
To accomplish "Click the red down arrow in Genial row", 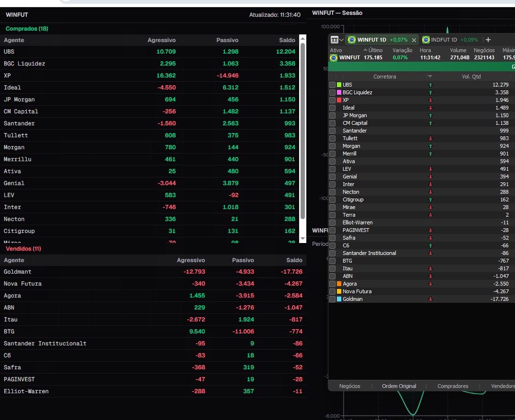I will (x=430, y=177).
